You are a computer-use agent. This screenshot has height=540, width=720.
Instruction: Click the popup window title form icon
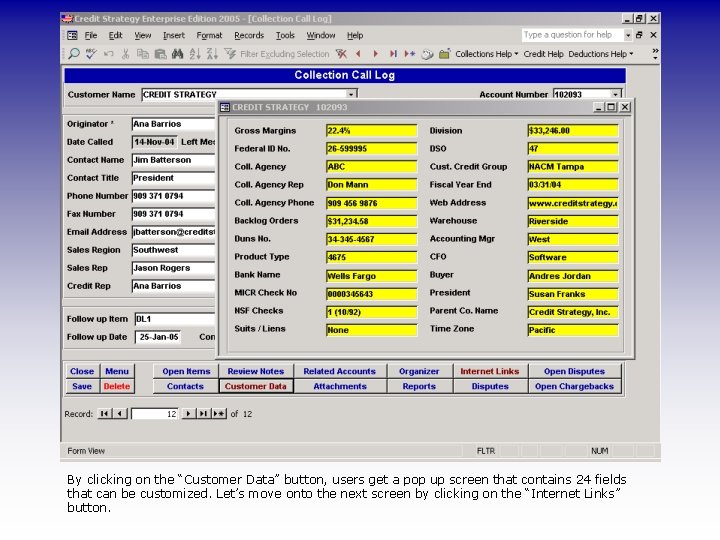[225, 107]
